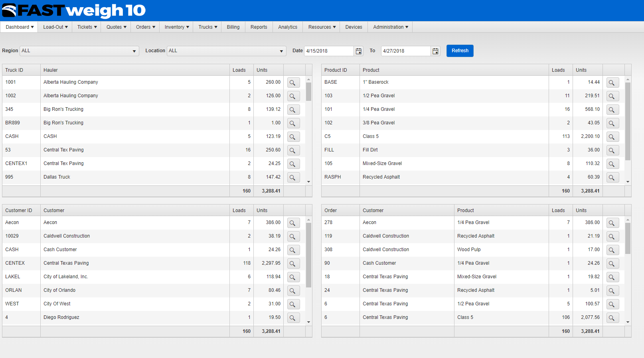Open magnifier for City Of West customer
644x358 pixels.
click(x=293, y=304)
